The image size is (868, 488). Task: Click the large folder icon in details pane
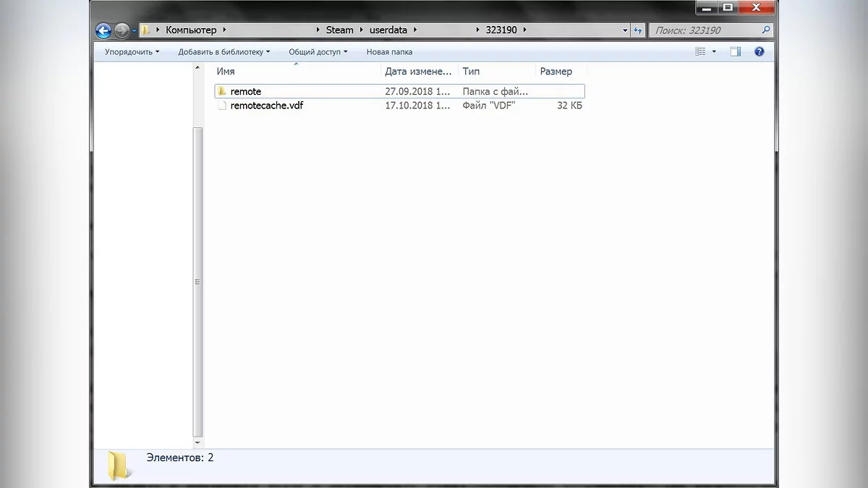tap(119, 466)
